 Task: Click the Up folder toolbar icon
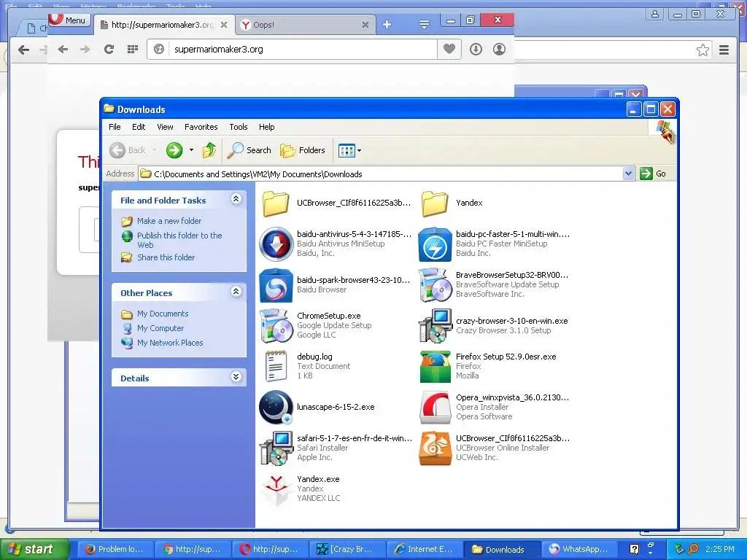pos(209,150)
